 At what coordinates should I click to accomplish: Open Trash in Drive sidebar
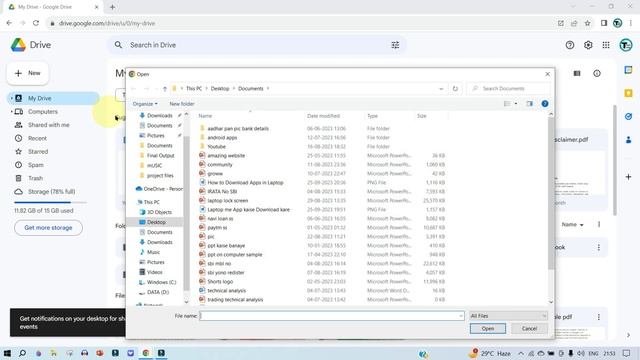point(35,178)
